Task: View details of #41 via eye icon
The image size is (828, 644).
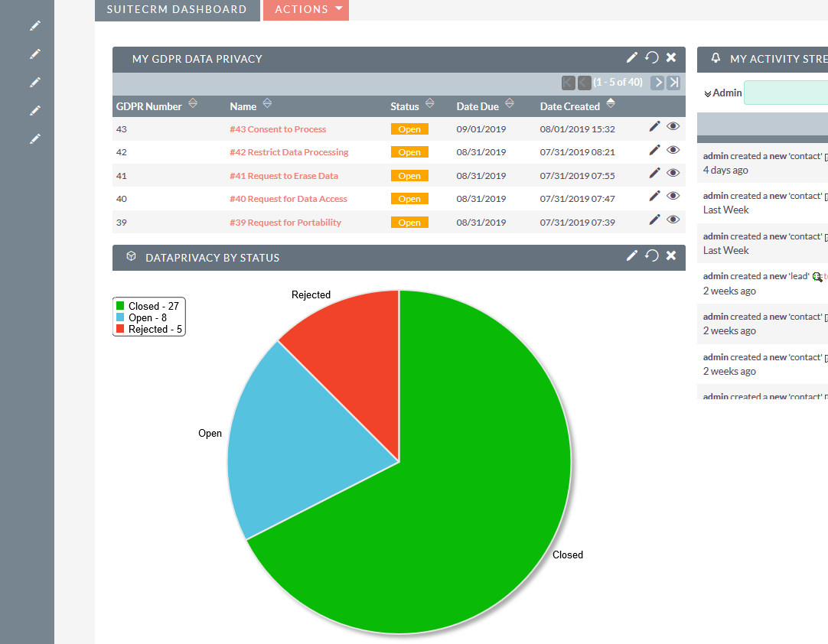Action: [673, 173]
